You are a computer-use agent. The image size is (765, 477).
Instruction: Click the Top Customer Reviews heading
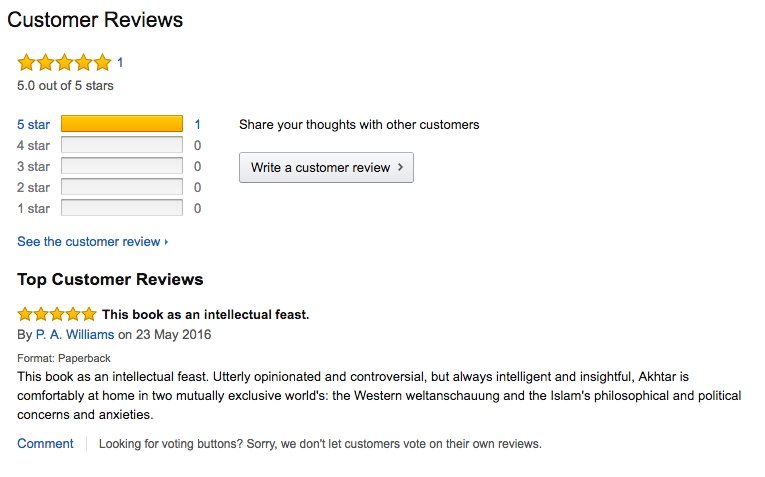click(x=110, y=280)
